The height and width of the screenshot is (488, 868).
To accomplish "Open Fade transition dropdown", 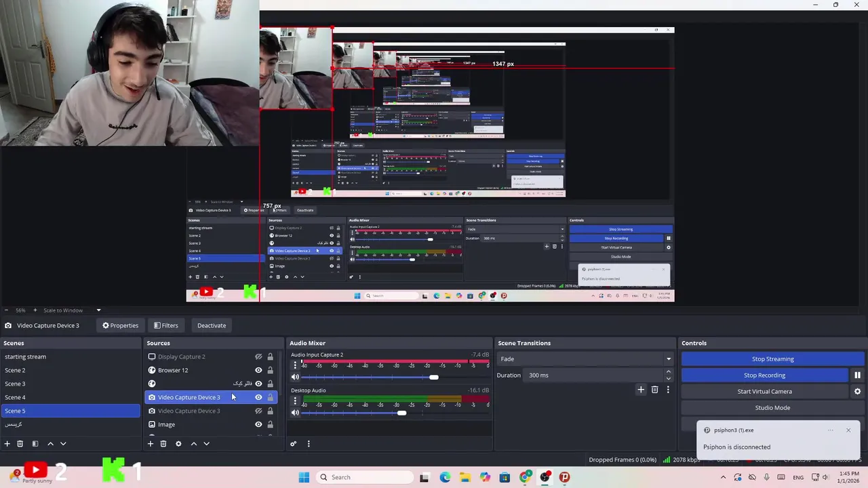I will (x=585, y=359).
